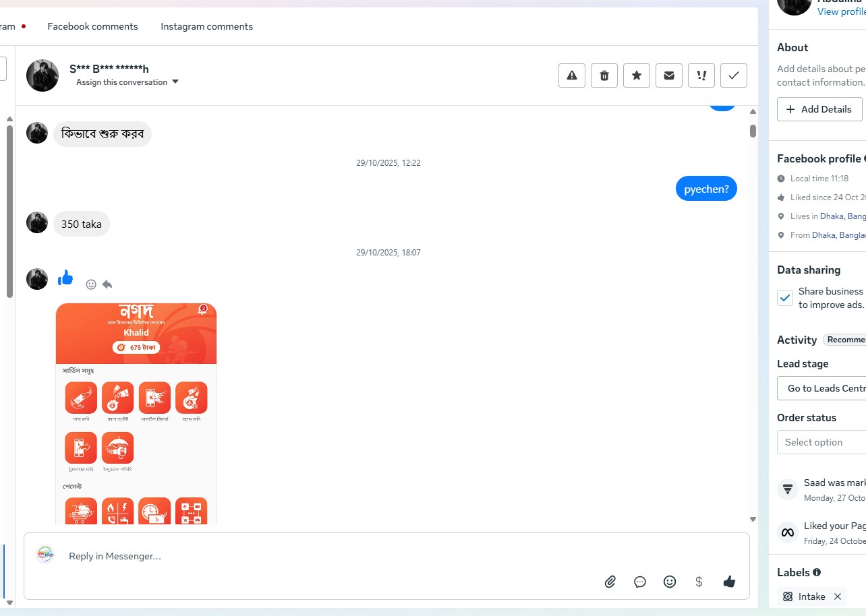
Task: Remove the Intake label
Action: [x=838, y=596]
